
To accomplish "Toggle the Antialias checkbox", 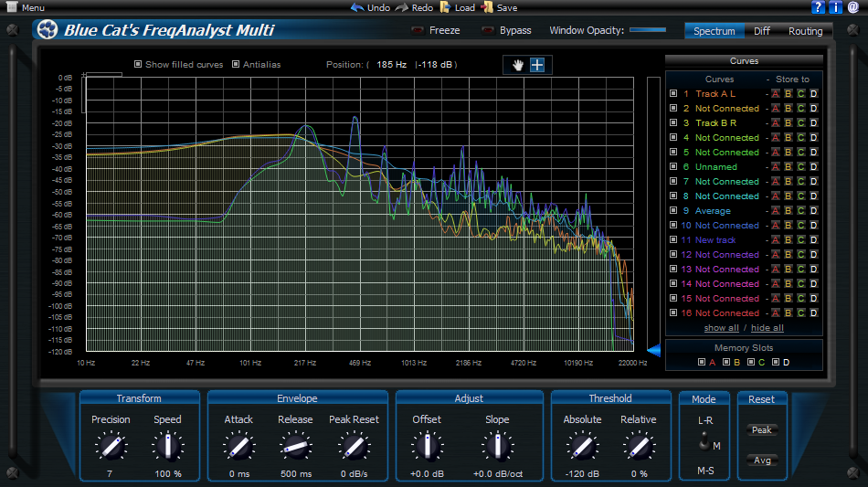I will [x=236, y=65].
